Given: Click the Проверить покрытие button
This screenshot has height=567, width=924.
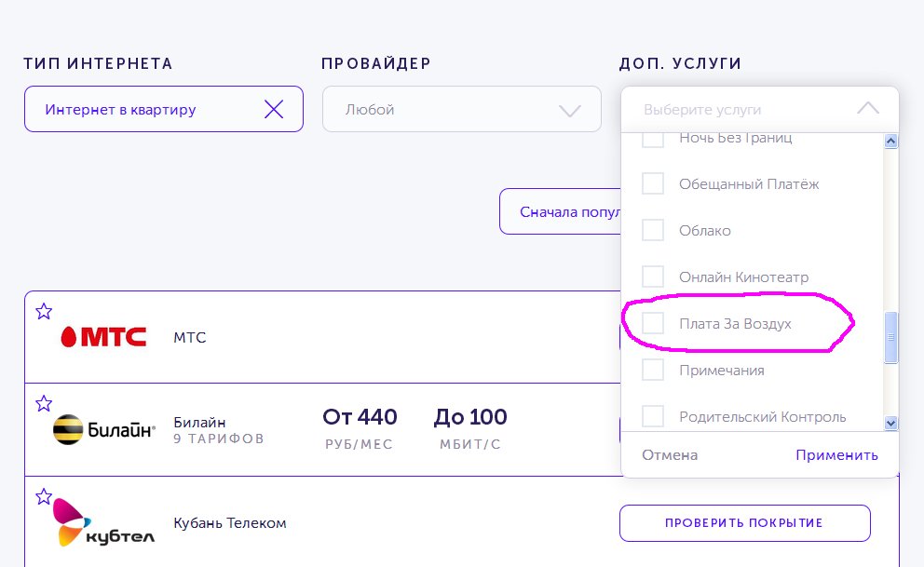Looking at the screenshot, I should (x=744, y=523).
